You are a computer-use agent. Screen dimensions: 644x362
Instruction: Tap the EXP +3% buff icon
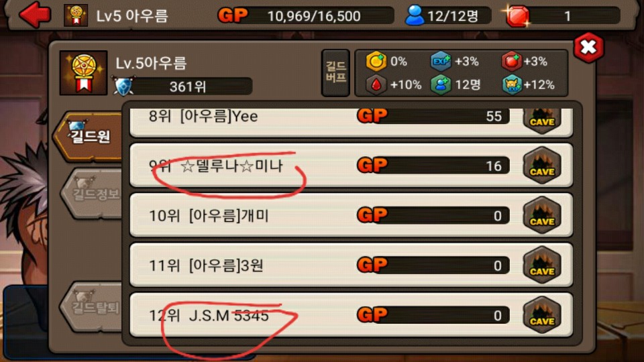(441, 62)
